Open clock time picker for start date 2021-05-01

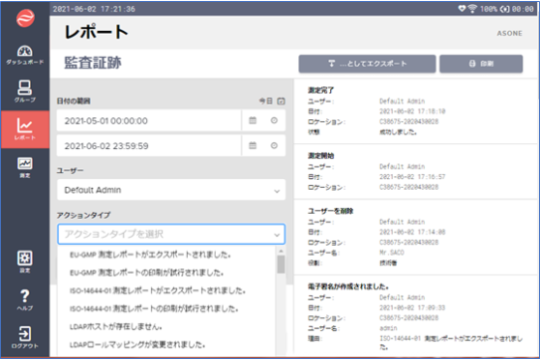[274, 121]
